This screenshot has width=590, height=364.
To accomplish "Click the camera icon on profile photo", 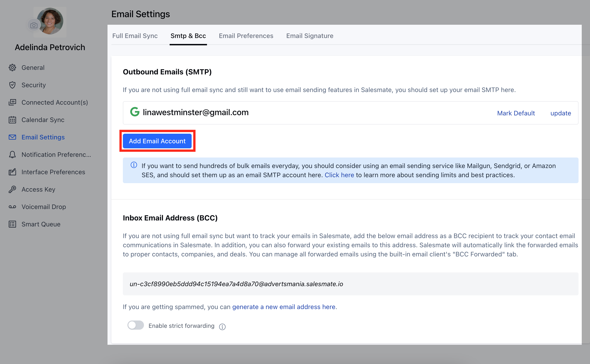I will [34, 25].
